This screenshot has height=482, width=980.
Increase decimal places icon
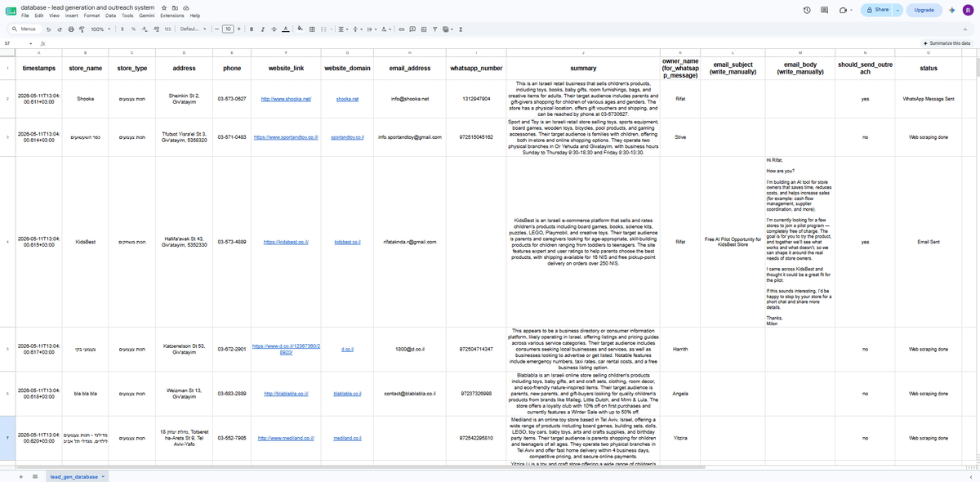[156, 29]
